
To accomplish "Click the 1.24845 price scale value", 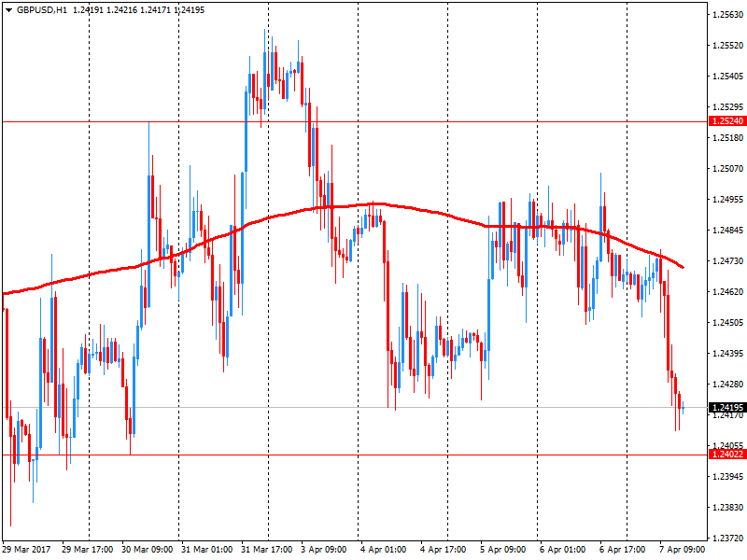I will [x=727, y=231].
